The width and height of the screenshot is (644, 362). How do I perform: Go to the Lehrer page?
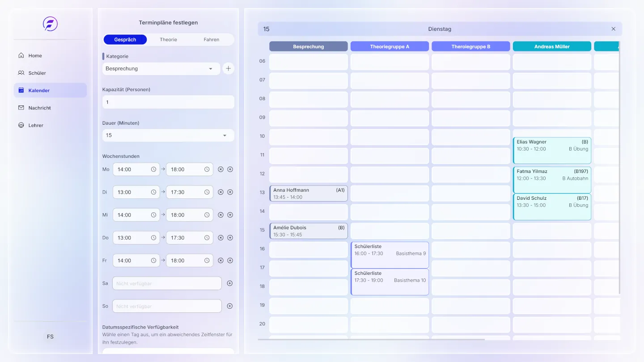tap(50, 125)
